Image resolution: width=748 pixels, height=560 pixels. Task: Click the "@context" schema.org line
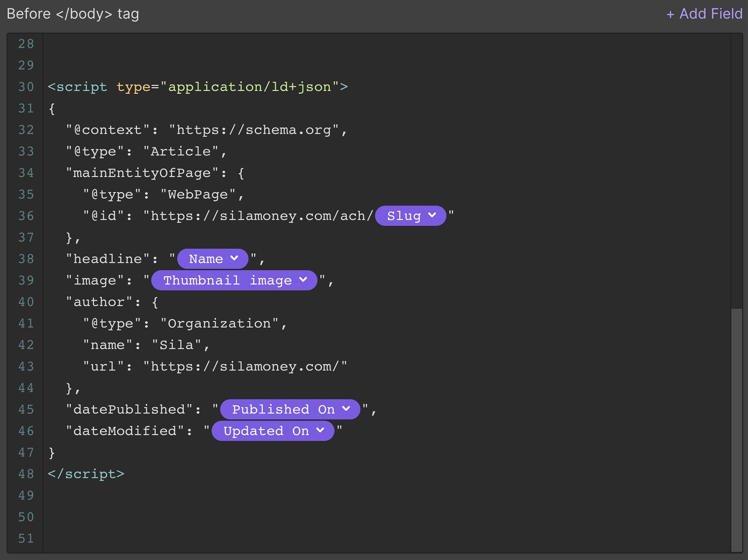tap(206, 130)
